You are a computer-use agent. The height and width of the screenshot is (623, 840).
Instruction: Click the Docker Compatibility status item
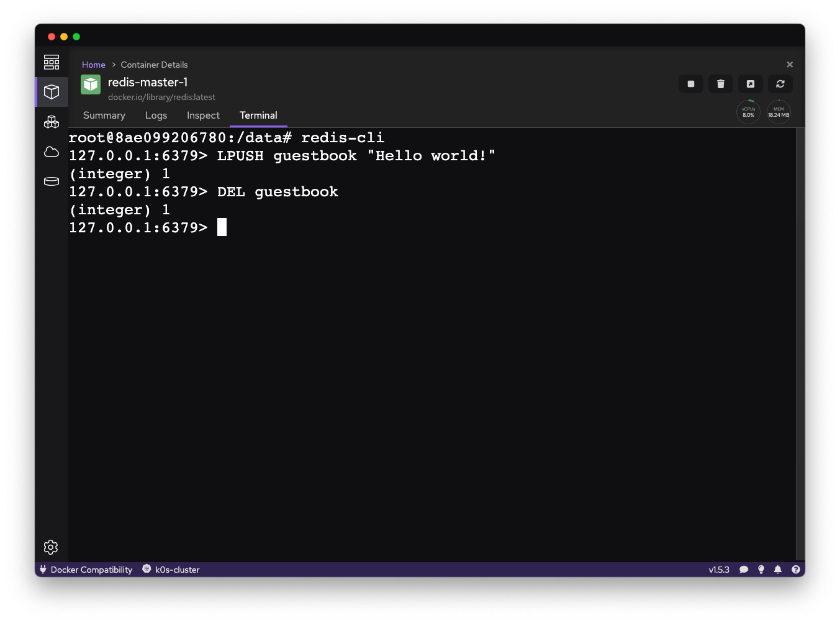point(86,570)
